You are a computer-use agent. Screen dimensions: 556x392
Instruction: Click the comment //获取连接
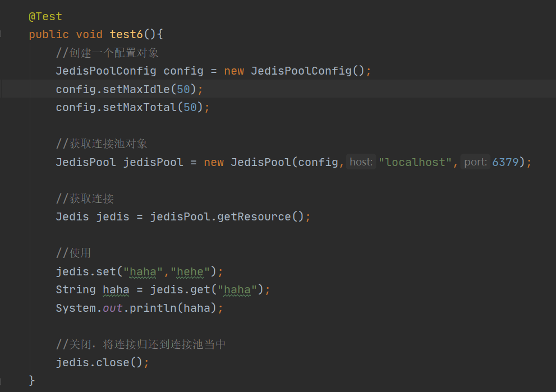85,199
